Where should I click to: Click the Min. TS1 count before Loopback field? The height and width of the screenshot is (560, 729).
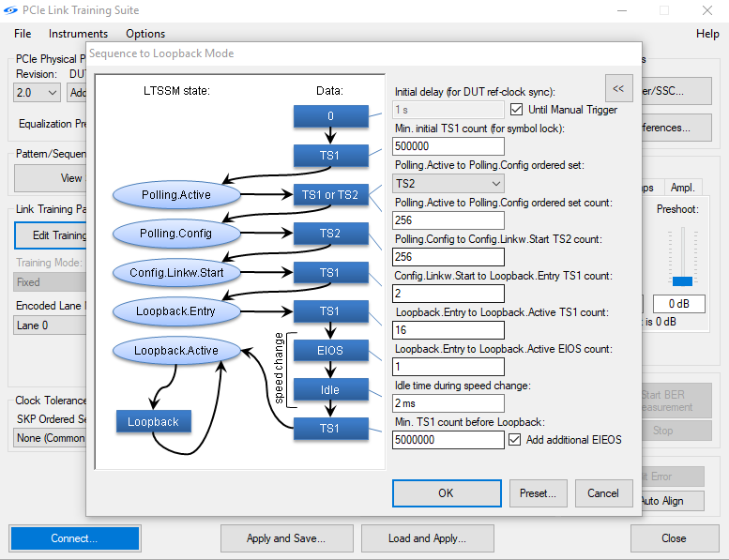448,440
